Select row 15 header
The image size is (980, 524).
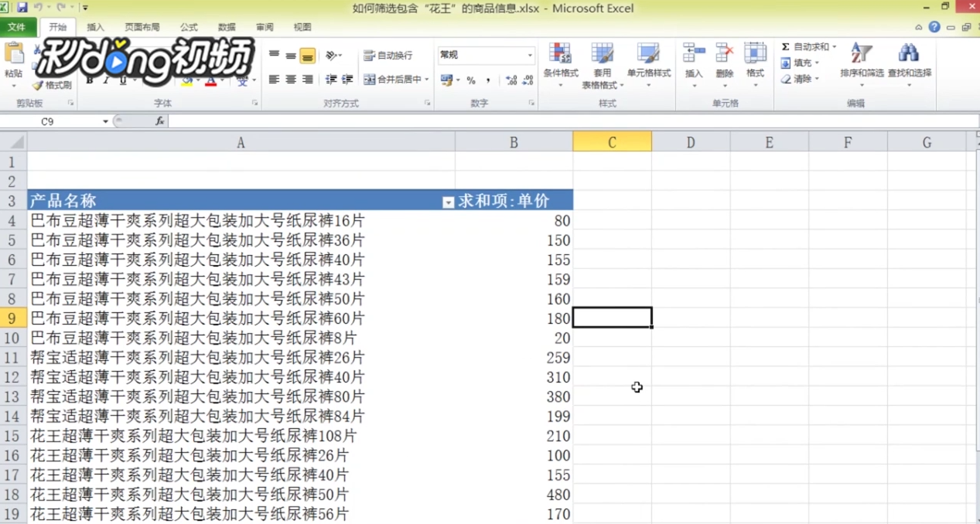tap(12, 436)
